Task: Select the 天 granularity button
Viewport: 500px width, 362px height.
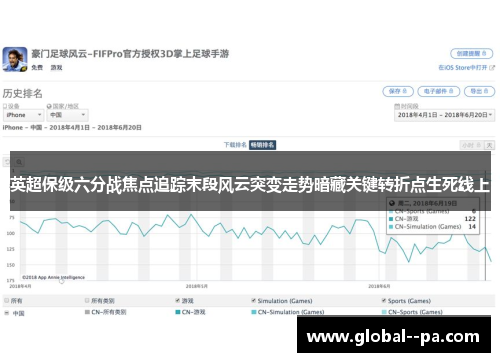Action: [x=489, y=145]
